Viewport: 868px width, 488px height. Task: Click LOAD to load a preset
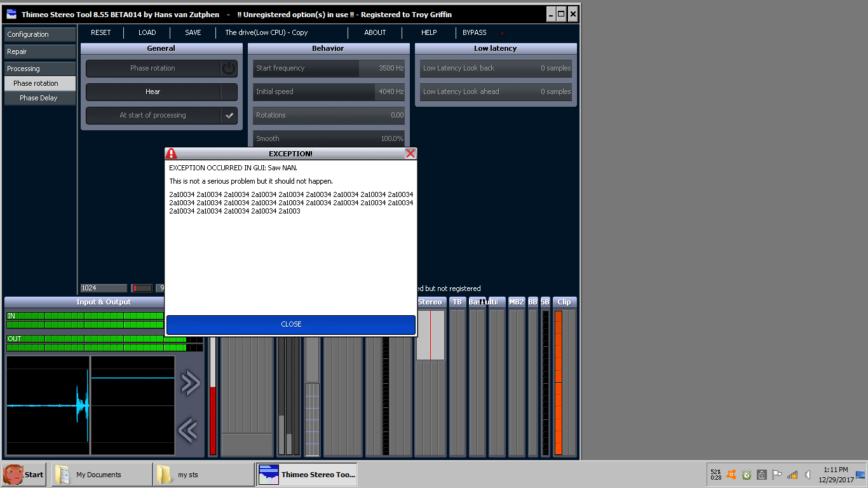tap(147, 32)
